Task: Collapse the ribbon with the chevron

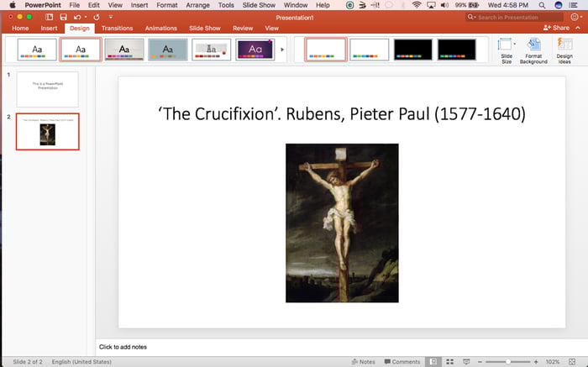Action: pos(578,28)
